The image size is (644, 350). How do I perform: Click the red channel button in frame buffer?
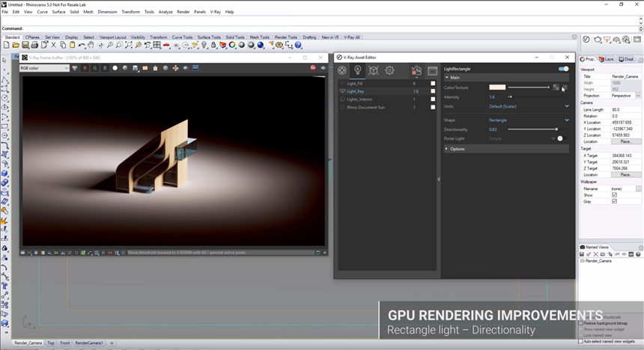(85, 68)
